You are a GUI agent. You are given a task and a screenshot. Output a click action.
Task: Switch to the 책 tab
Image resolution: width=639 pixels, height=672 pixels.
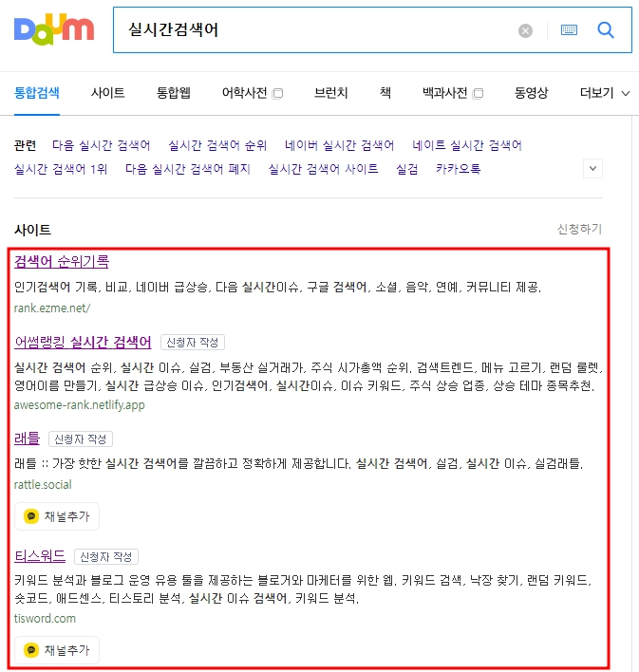pyautogui.click(x=385, y=93)
